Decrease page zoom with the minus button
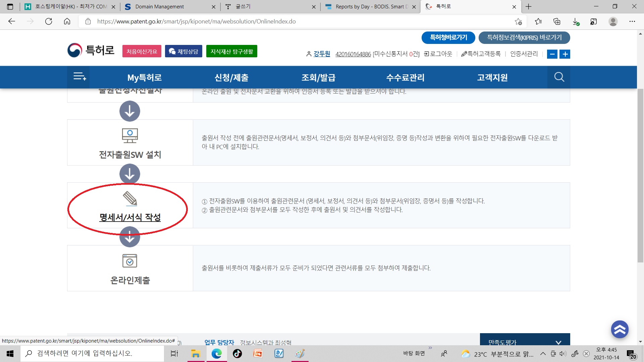The image size is (644, 362). click(x=552, y=54)
